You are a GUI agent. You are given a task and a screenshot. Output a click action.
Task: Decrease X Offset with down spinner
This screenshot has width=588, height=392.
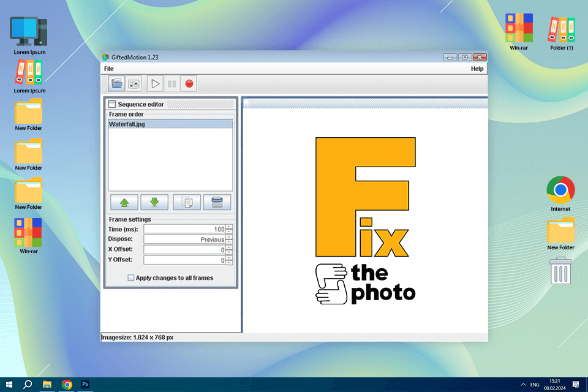click(228, 252)
